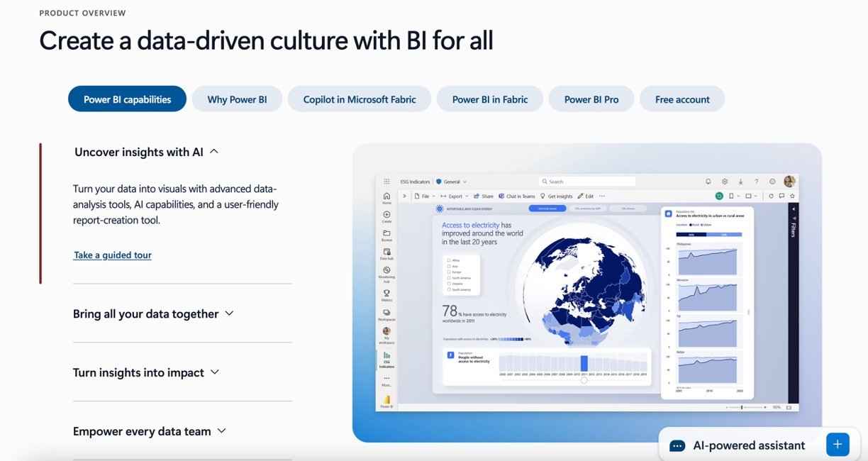Check the South America checkbox
This screenshot has width=868, height=461.
click(x=449, y=289)
